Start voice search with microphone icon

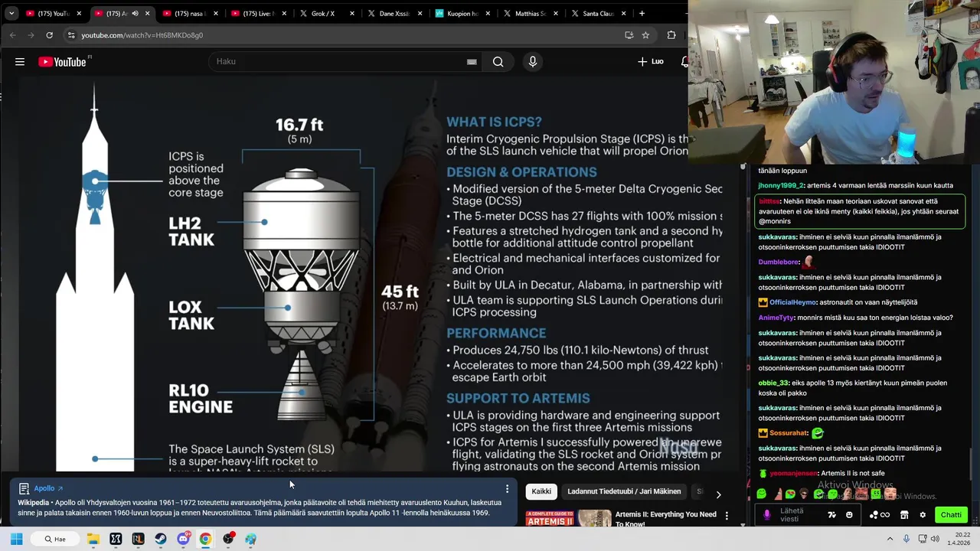point(533,62)
